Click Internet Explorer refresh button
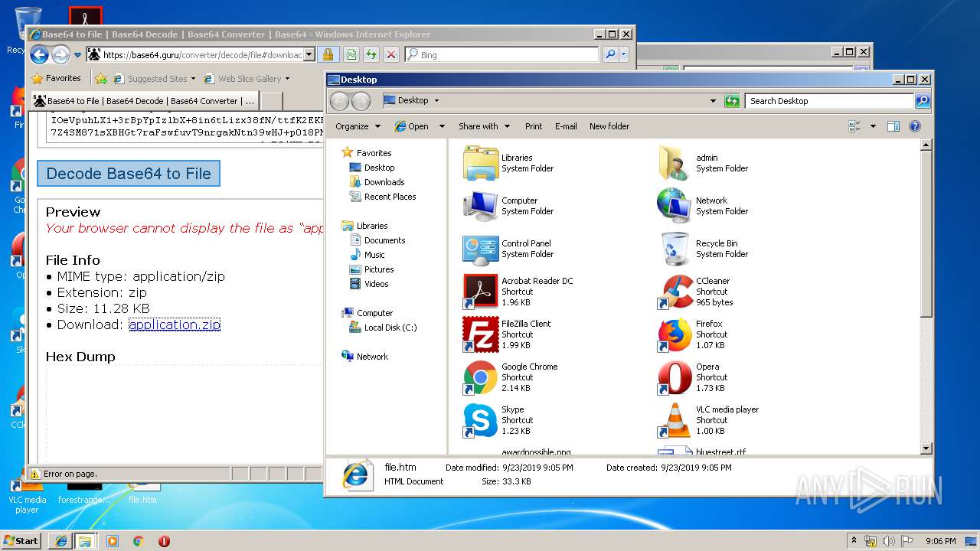The image size is (980, 551). (371, 54)
